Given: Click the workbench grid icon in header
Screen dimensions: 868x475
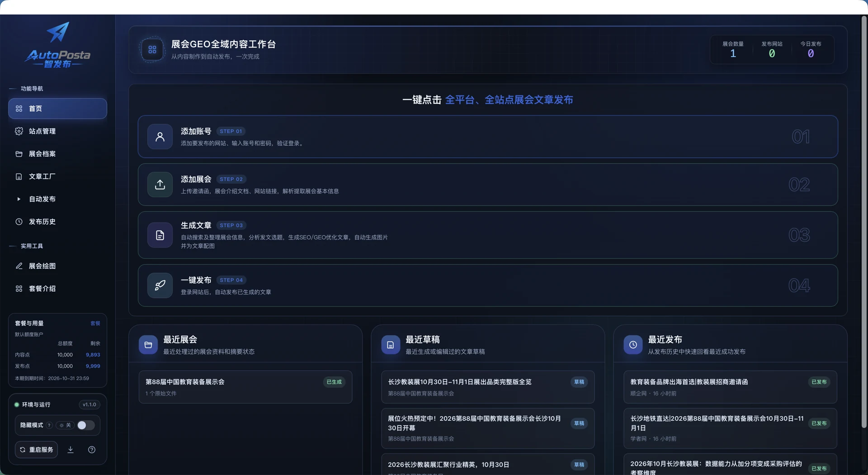Looking at the screenshot, I should click(152, 50).
